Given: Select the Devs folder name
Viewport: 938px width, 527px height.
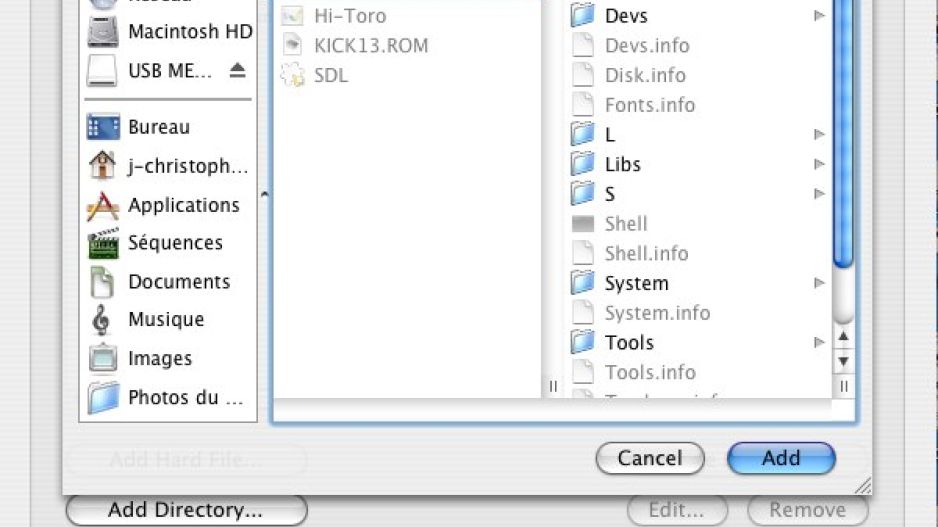Looking at the screenshot, I should tap(626, 16).
